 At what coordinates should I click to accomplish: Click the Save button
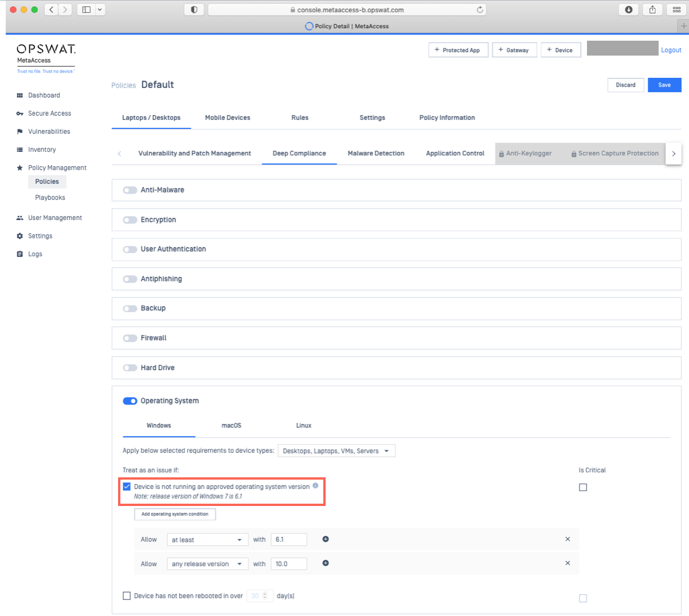click(664, 85)
